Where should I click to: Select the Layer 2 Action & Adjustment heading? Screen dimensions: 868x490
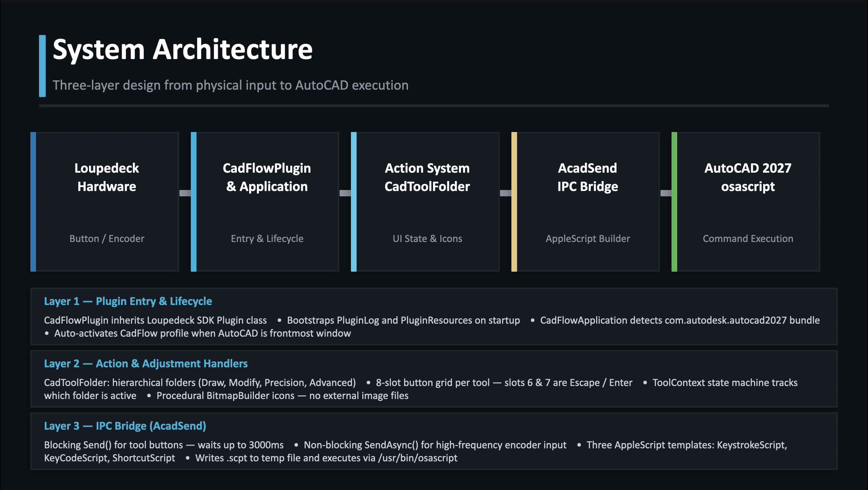145,363
